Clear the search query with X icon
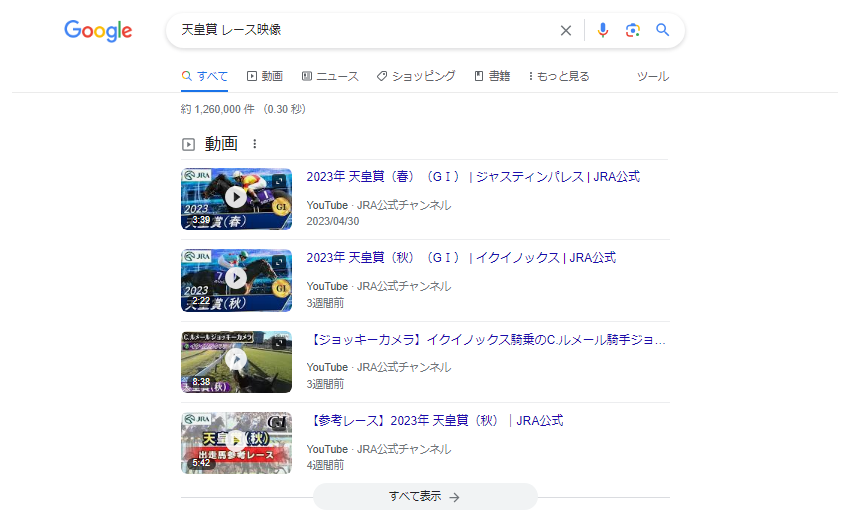Screen dimensions: 850x521 565,30
